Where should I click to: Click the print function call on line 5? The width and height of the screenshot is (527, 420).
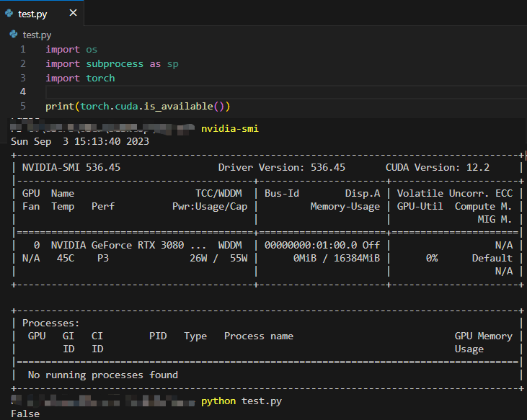click(x=60, y=106)
